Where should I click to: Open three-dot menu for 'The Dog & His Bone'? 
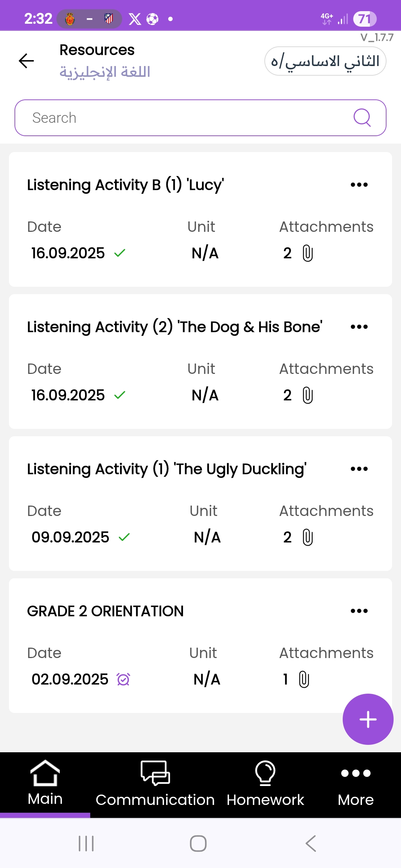359,327
